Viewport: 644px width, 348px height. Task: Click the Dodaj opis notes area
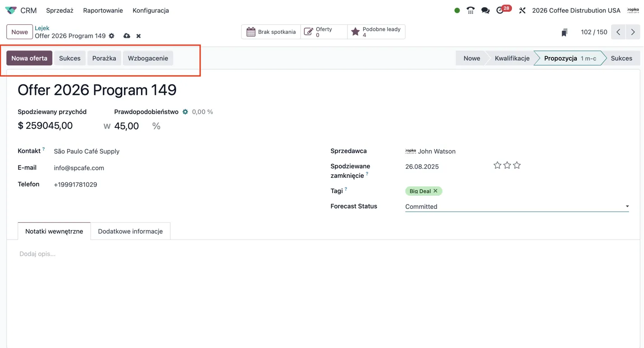pos(37,254)
